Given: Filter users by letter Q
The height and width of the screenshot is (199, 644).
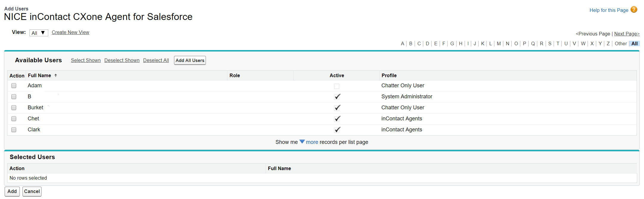Looking at the screenshot, I should (x=533, y=43).
